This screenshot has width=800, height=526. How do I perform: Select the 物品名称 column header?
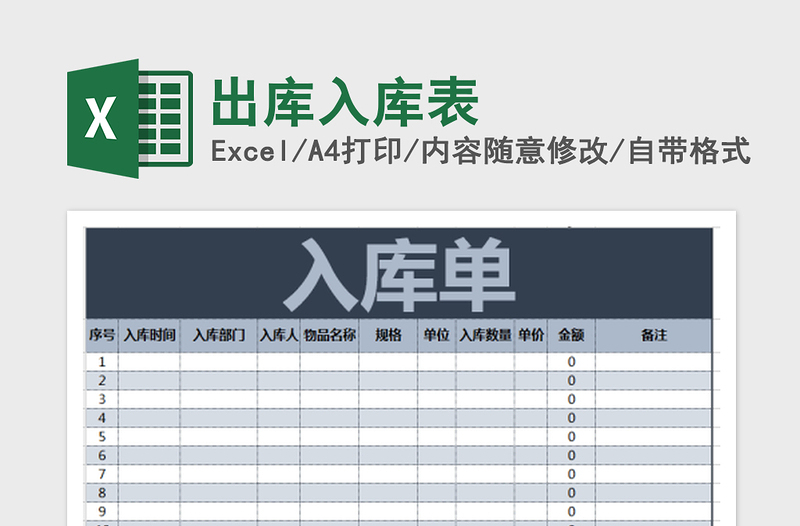[x=329, y=335]
